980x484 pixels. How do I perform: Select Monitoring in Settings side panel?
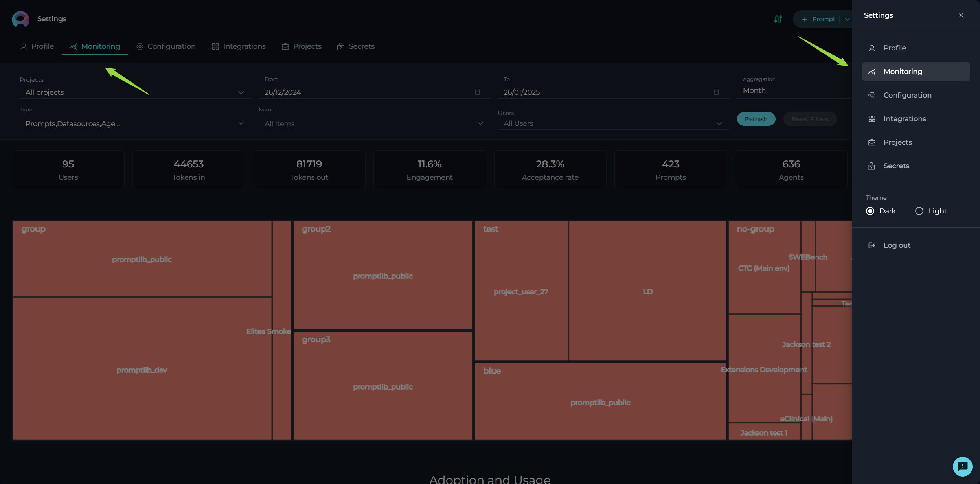pyautogui.click(x=916, y=72)
